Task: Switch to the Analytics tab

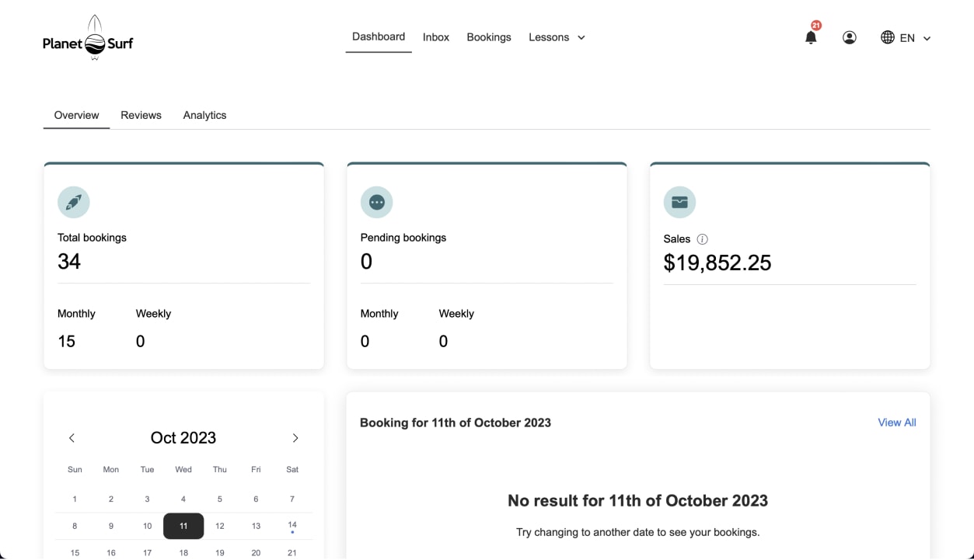Action: point(204,115)
